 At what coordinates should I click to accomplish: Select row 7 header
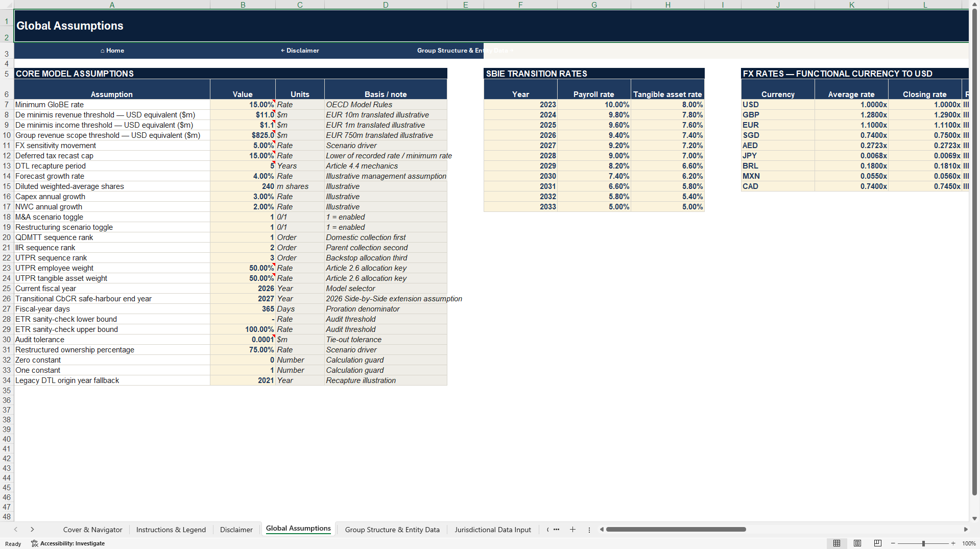7,105
